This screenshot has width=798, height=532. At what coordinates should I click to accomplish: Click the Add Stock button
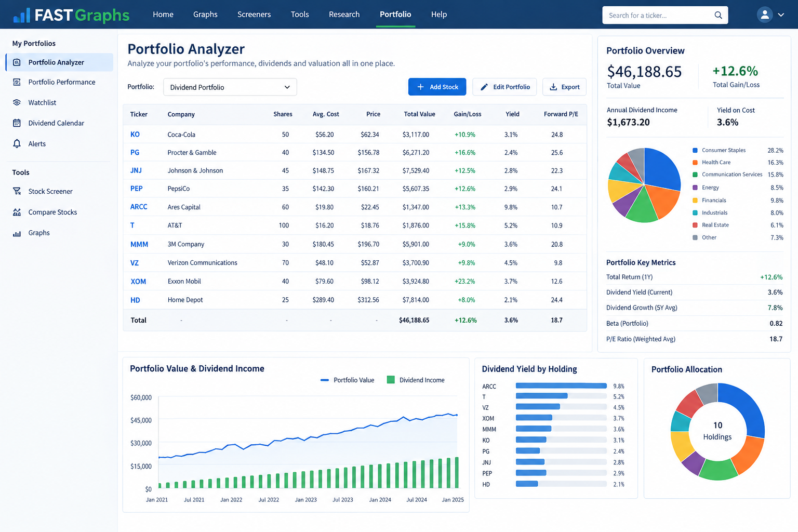pos(437,87)
